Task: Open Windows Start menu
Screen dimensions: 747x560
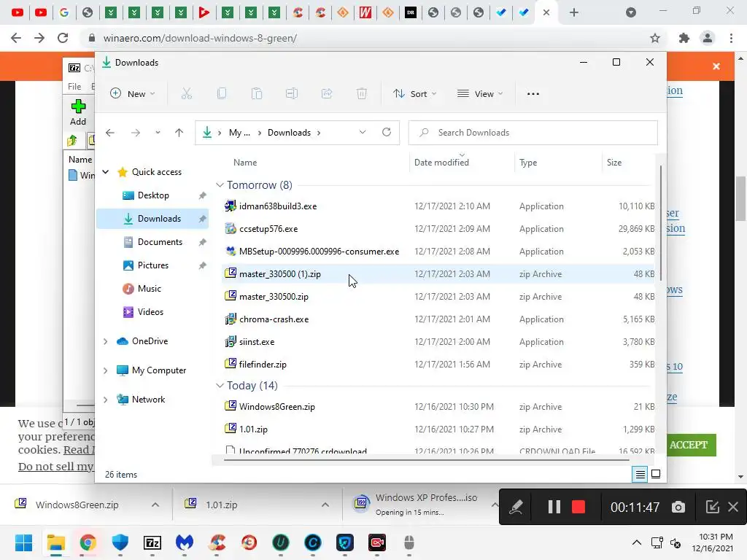Action: click(x=23, y=542)
